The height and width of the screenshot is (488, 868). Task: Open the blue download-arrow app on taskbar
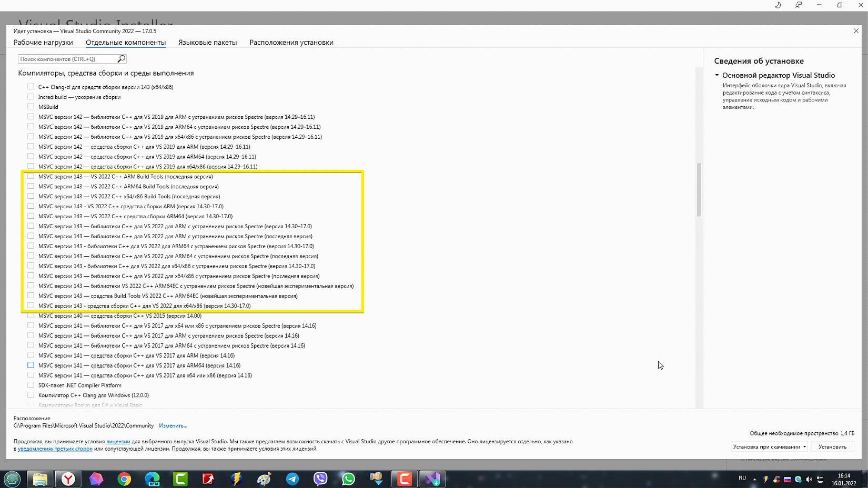[377, 479]
